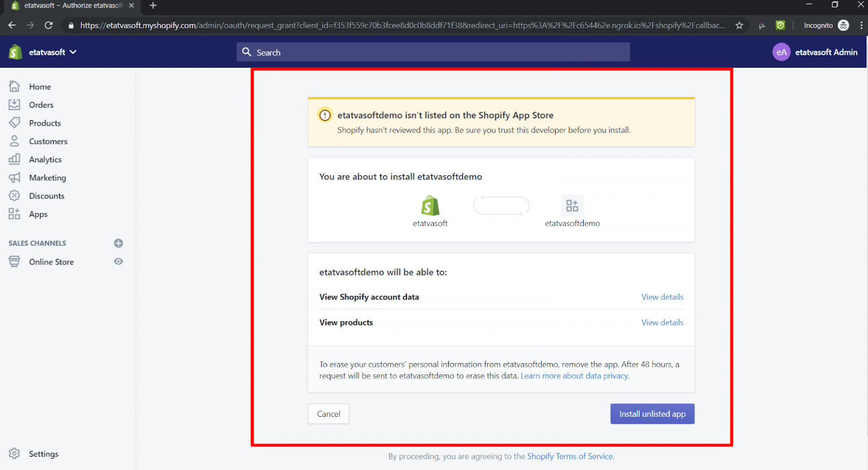Image resolution: width=868 pixels, height=470 pixels.
Task: Open Settings at bottom of sidebar
Action: coord(35,454)
